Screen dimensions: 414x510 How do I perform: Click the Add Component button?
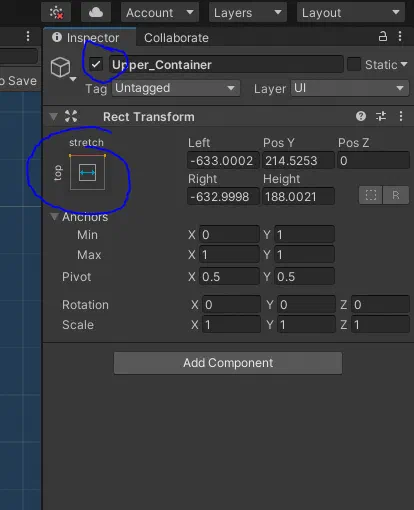(228, 363)
